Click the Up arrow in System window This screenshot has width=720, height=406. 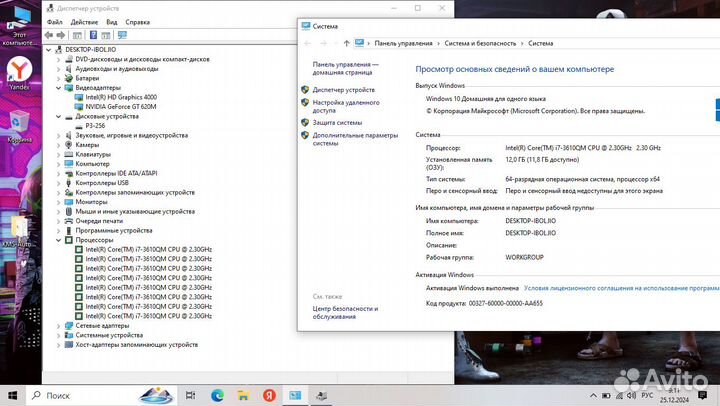346,43
